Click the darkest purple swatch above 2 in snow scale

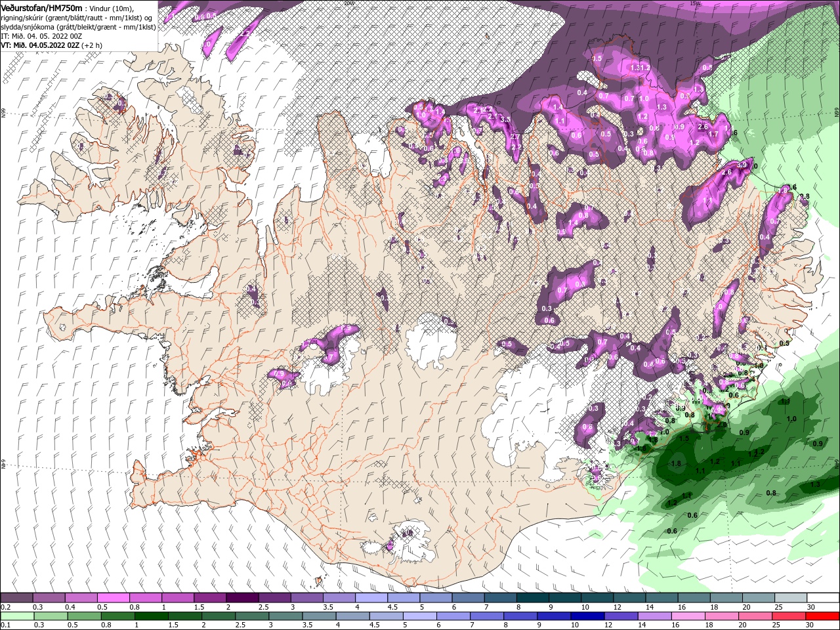point(241,597)
